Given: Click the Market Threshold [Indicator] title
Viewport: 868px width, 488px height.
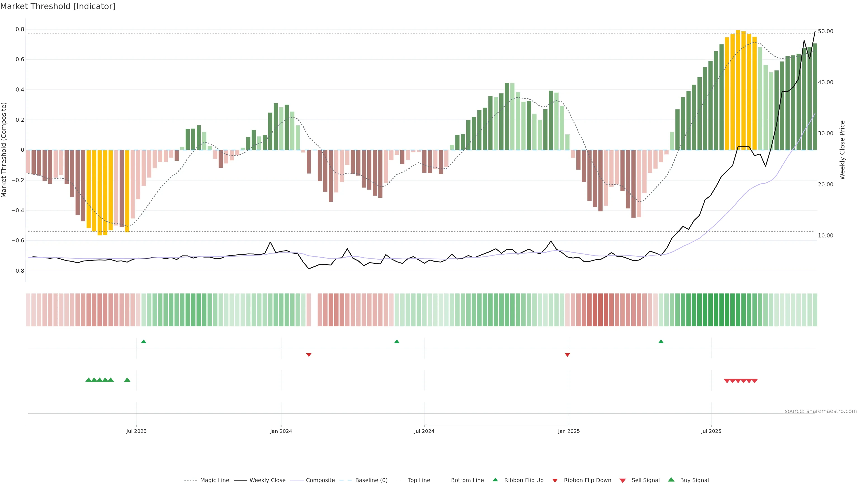Looking at the screenshot, I should coord(58,6).
